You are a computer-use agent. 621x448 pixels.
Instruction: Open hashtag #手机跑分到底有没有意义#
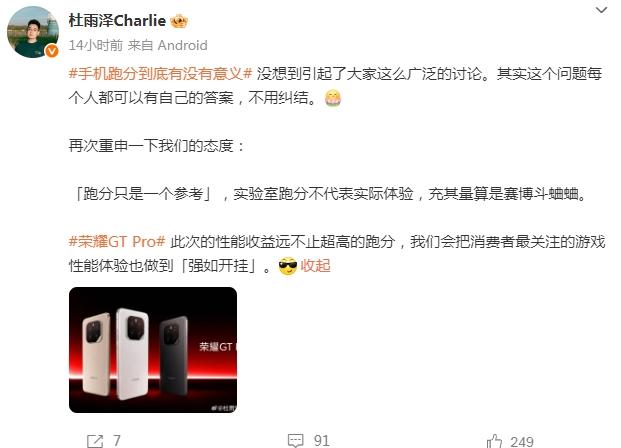click(160, 74)
